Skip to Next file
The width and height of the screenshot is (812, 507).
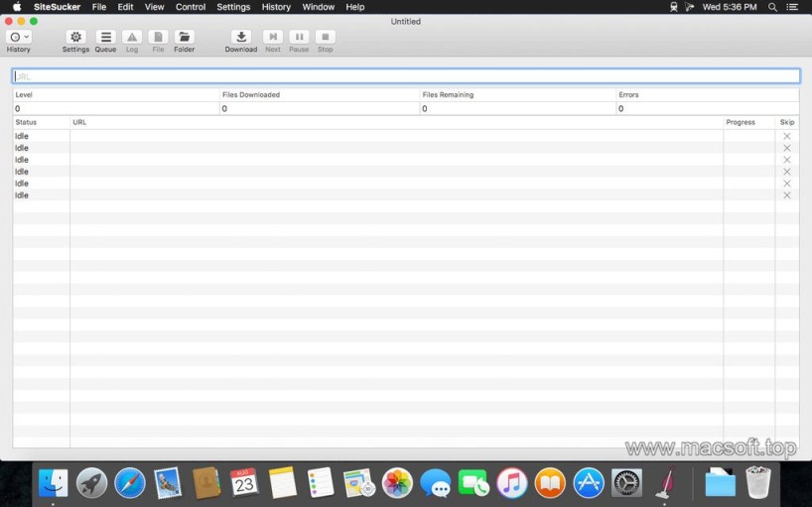coord(272,37)
